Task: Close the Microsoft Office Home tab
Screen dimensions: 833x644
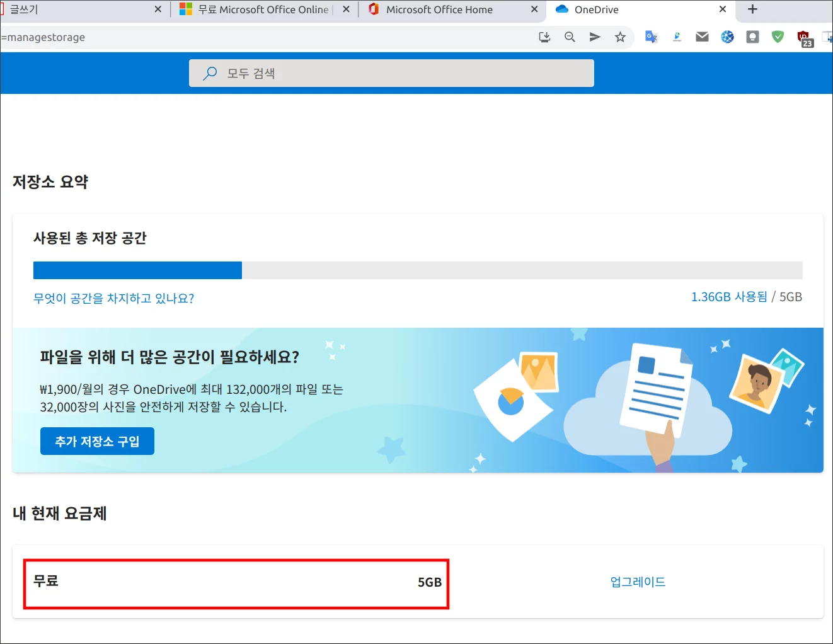Action: tap(534, 9)
